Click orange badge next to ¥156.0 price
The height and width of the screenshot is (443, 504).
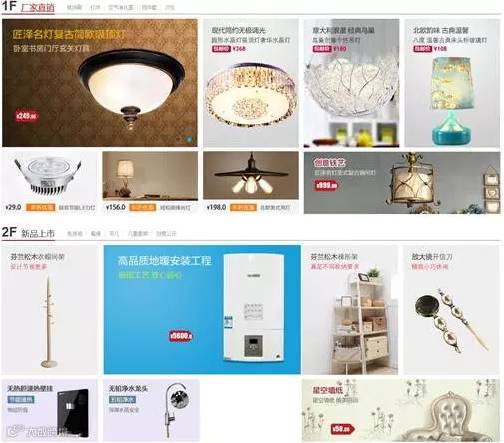(x=143, y=207)
